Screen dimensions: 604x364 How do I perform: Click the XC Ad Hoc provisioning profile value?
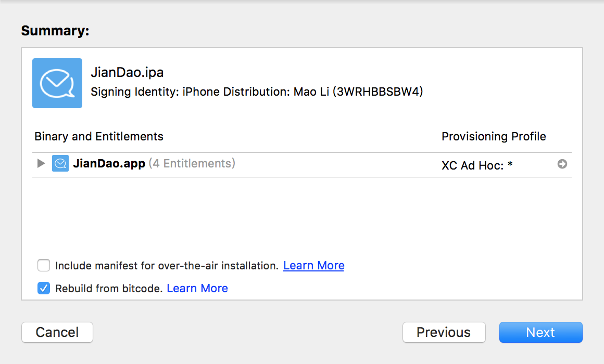(477, 165)
